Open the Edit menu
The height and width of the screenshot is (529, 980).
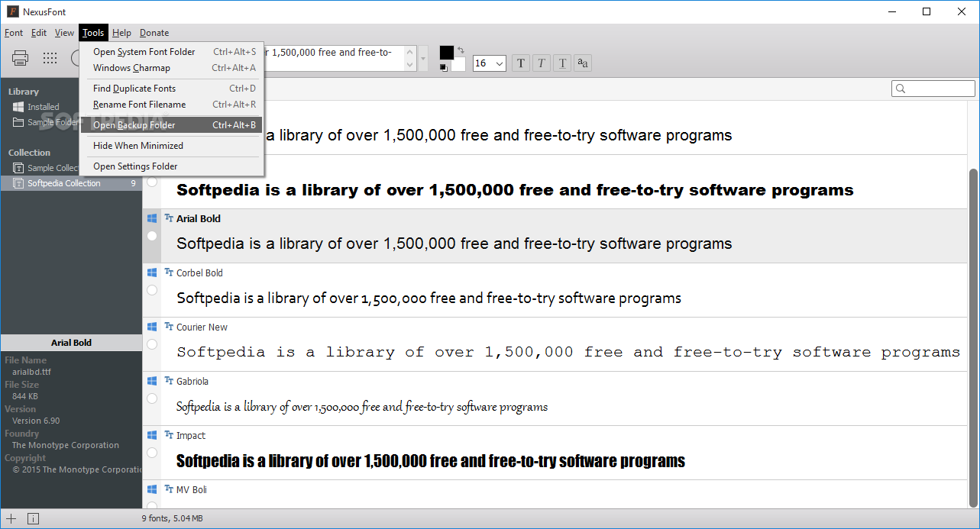click(39, 33)
